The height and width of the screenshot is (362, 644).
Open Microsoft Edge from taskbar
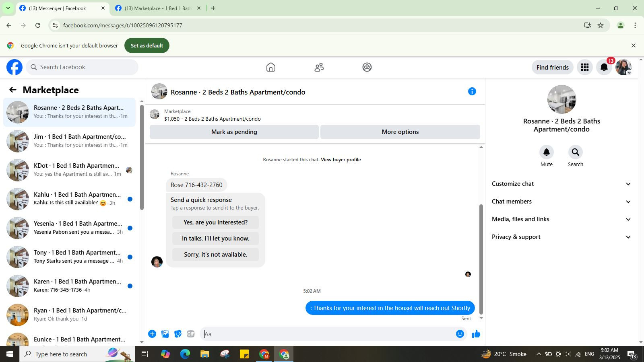(x=185, y=354)
